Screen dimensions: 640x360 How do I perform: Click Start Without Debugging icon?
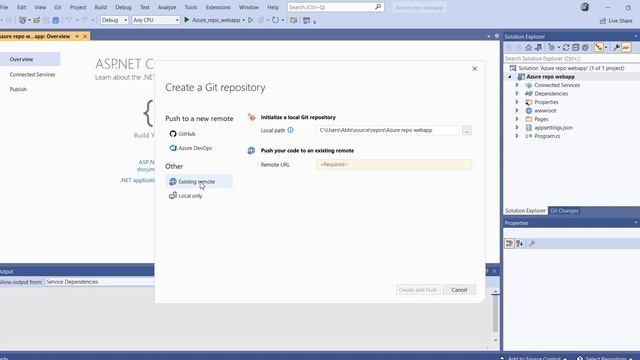(x=251, y=20)
